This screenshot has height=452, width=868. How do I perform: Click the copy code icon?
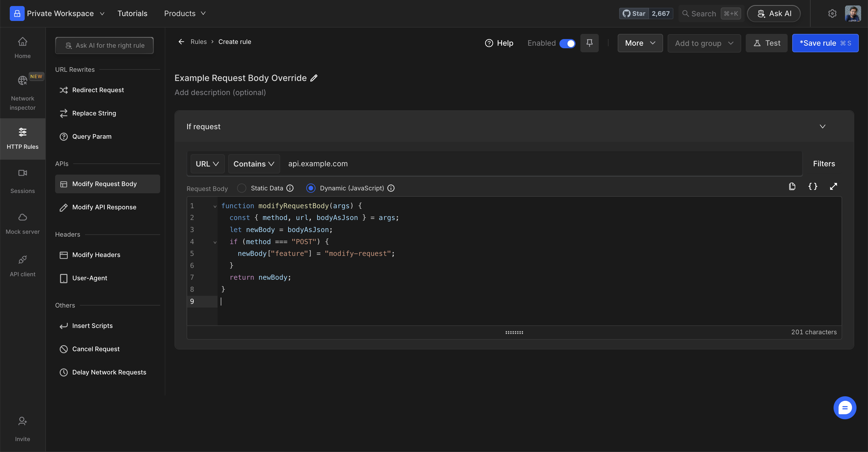(x=792, y=186)
